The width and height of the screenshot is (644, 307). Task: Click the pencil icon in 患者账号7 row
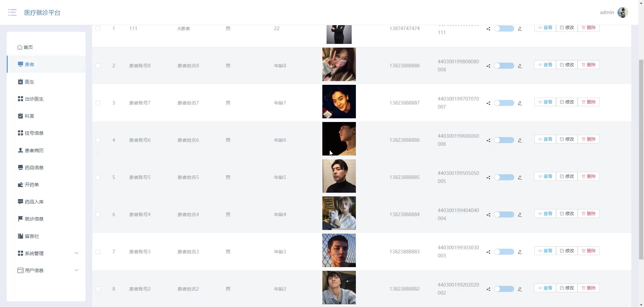click(520, 103)
